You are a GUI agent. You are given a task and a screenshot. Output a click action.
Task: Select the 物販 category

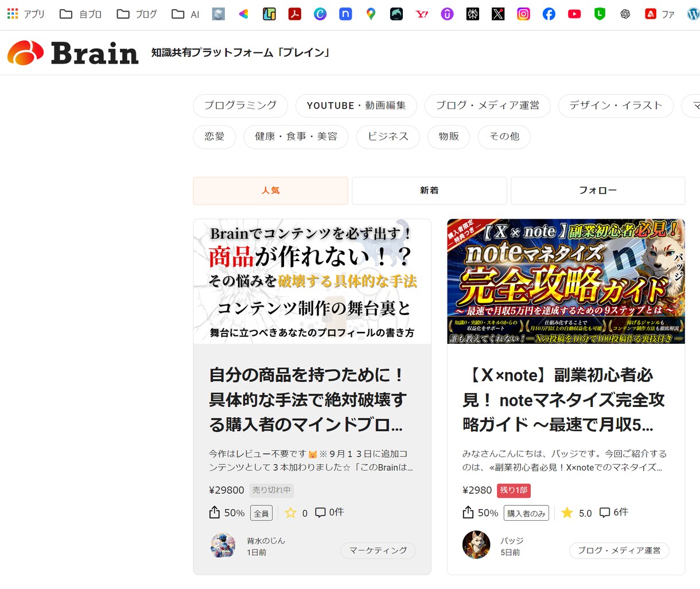(x=449, y=137)
